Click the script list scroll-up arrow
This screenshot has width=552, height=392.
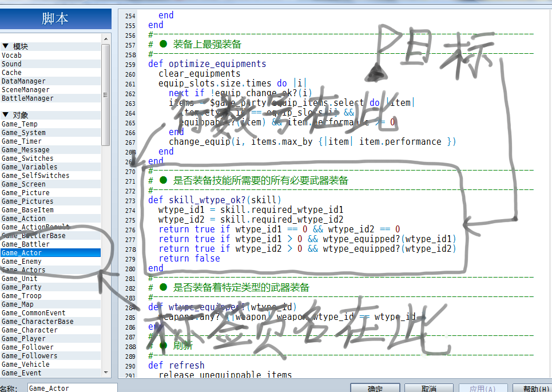click(106, 38)
